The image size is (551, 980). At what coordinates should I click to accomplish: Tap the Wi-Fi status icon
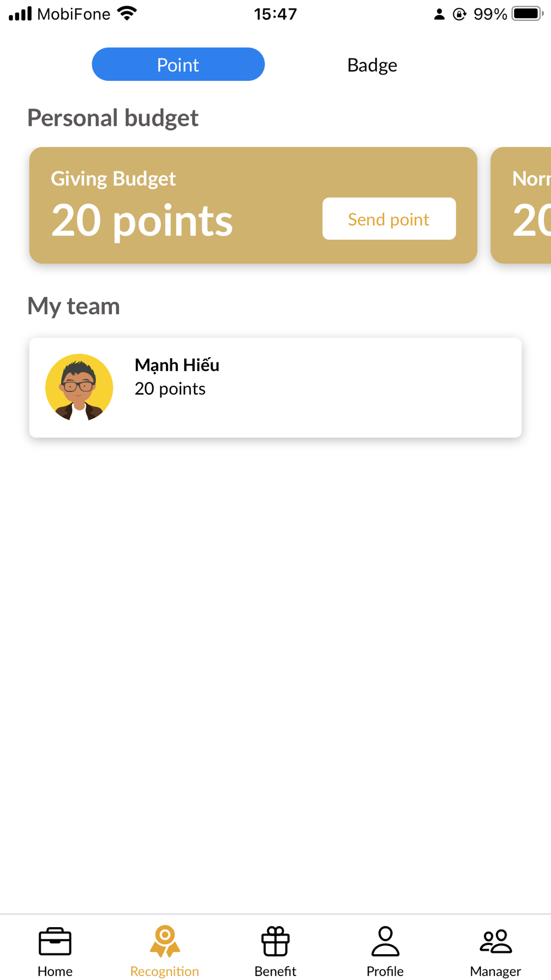pos(127,13)
